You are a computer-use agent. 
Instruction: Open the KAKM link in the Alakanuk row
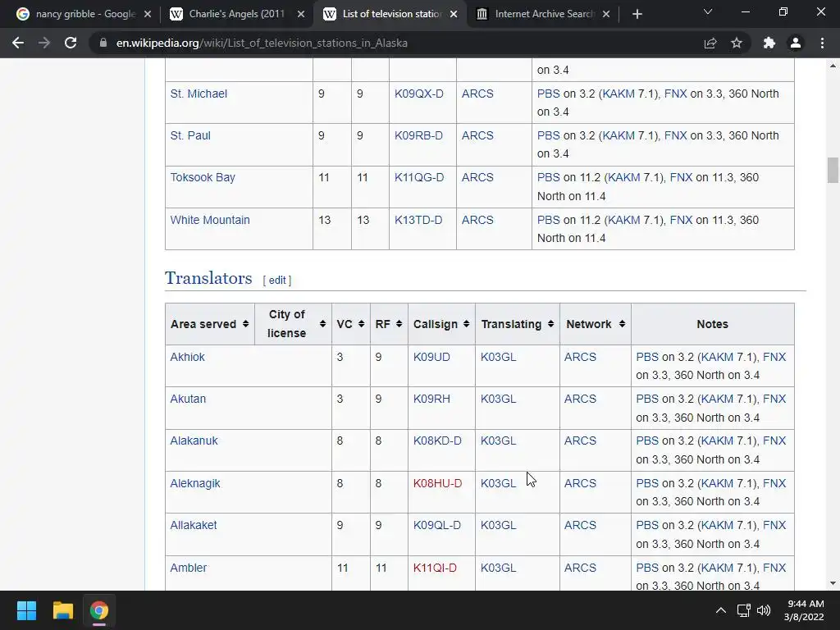tap(717, 441)
